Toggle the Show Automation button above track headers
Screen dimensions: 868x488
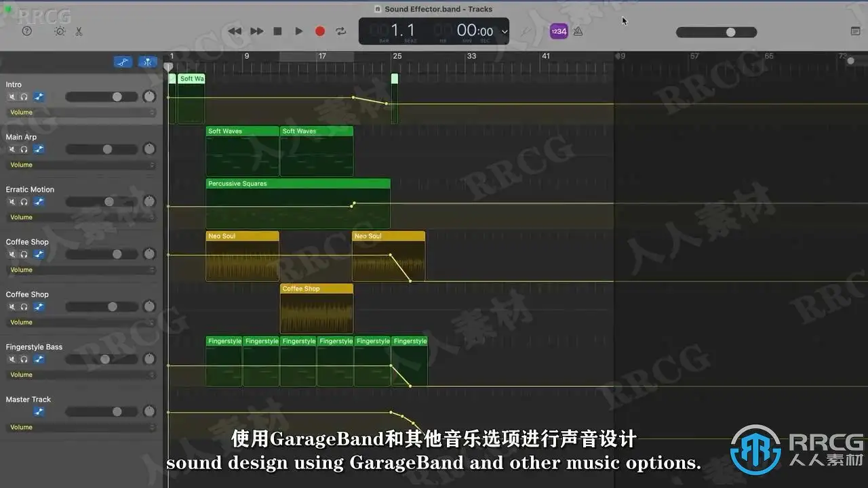coord(123,62)
